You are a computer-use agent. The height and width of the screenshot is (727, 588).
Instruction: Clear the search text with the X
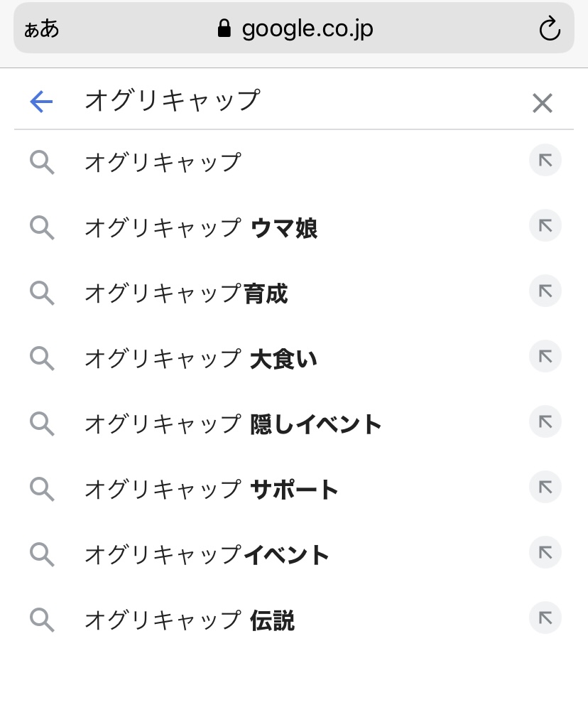tap(542, 103)
